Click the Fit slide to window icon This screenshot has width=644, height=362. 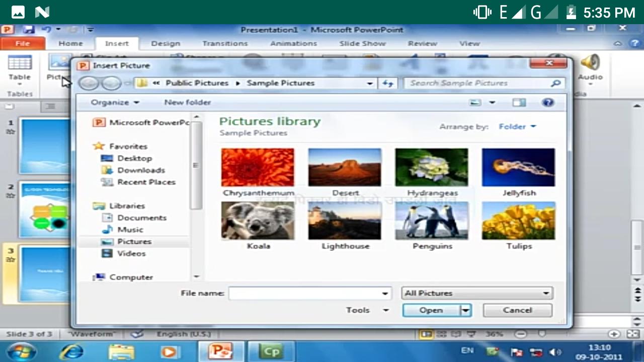pos(632,334)
